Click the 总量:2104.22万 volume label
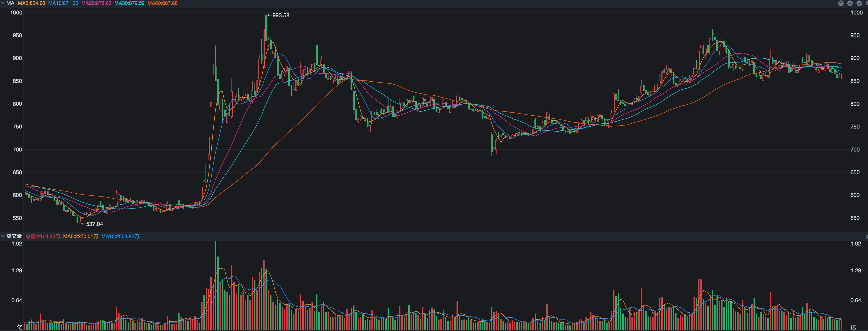This screenshot has height=331, width=868. pos(43,236)
